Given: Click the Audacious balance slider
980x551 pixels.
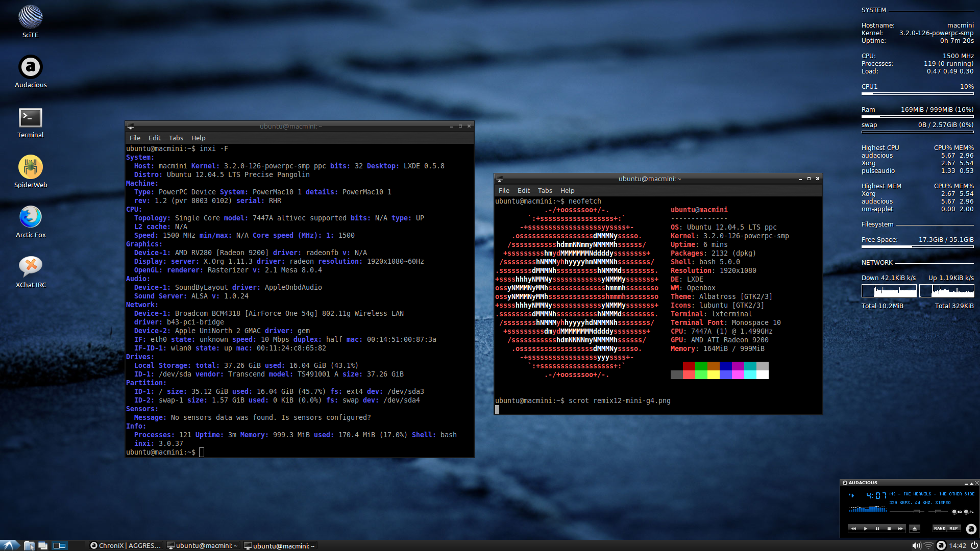Looking at the screenshot, I should coord(938,512).
